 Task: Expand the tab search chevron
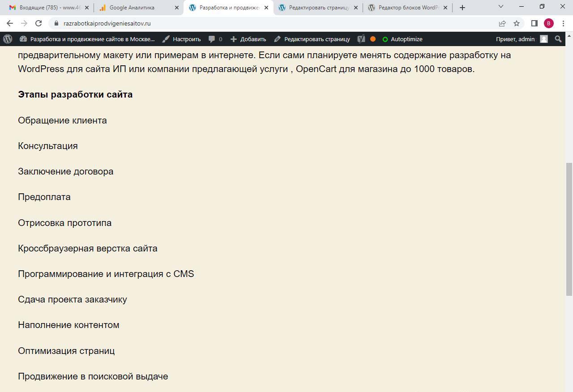[x=501, y=7]
